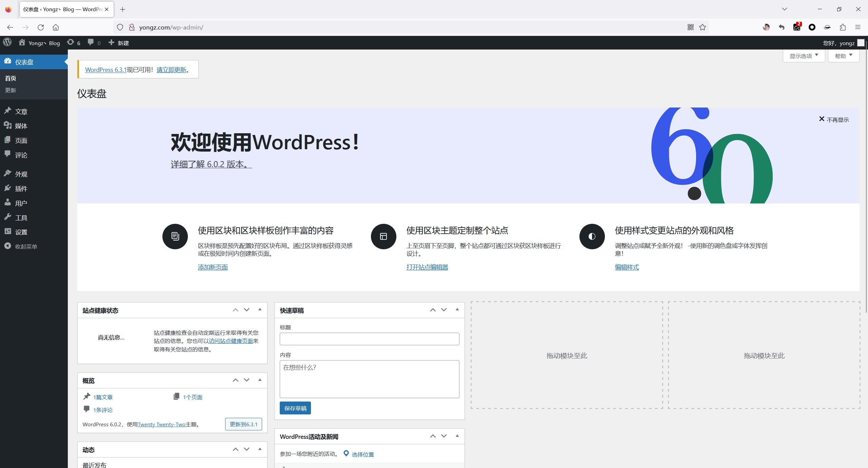This screenshot has width=868, height=468.
Task: Move 快速草稿 widget down
Action: pyautogui.click(x=444, y=310)
